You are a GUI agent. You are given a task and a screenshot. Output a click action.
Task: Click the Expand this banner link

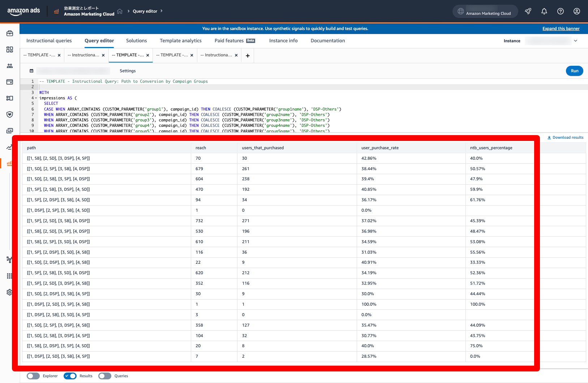coord(561,29)
